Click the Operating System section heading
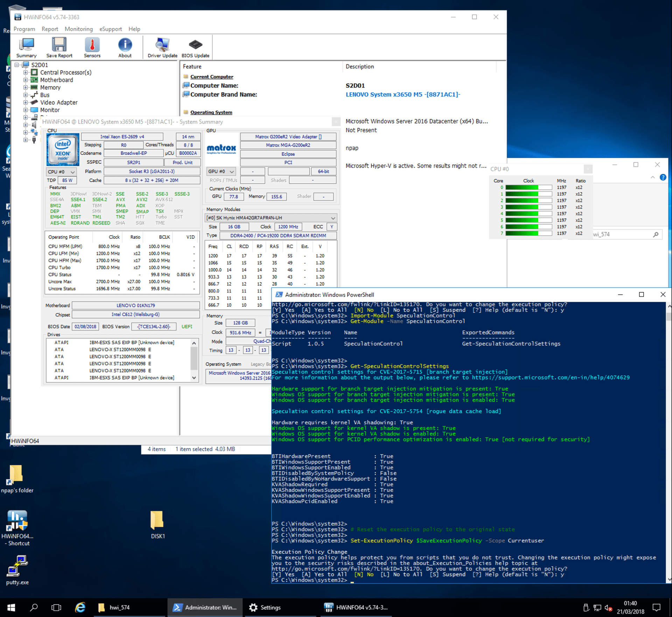This screenshot has height=617, width=672. [x=211, y=112]
